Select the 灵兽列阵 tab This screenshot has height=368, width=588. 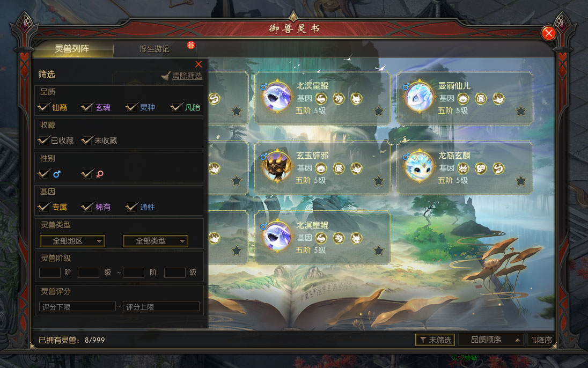72,49
